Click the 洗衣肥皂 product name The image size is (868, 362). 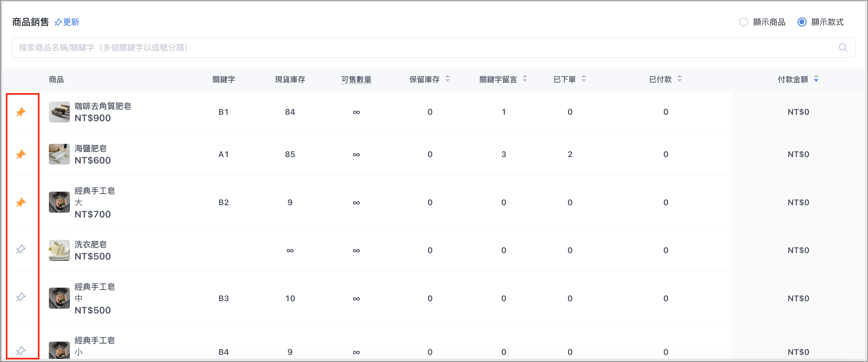point(91,245)
